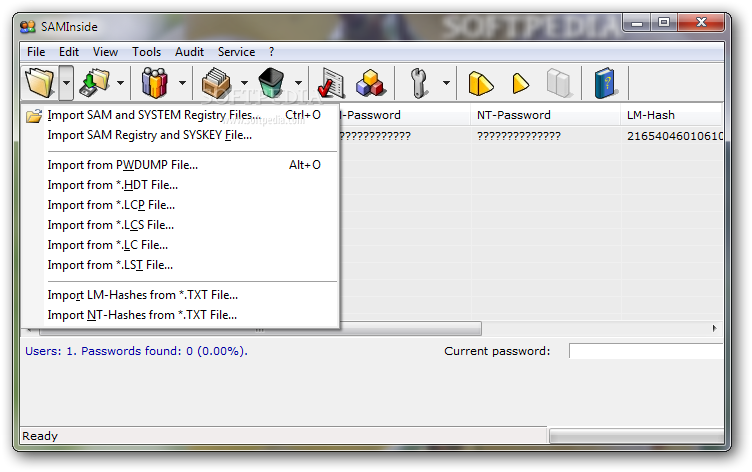Select Import from PWDUMP File
The height and width of the screenshot is (472, 752).
179,165
